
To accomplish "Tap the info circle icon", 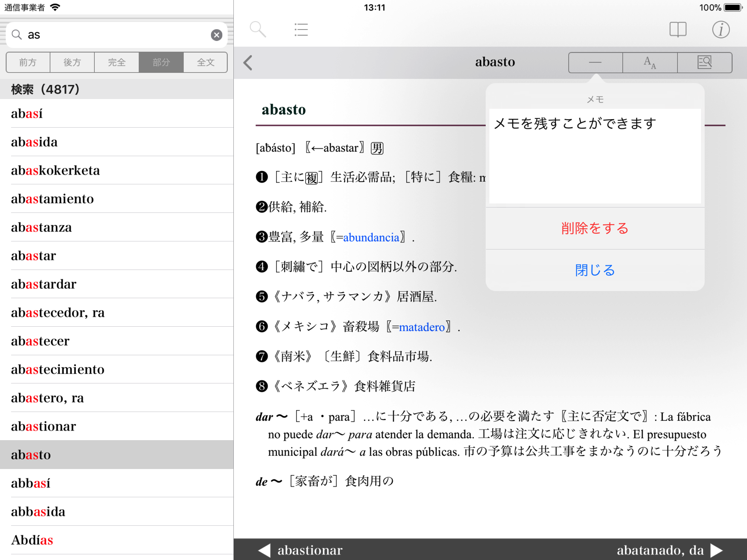I will pos(721,30).
